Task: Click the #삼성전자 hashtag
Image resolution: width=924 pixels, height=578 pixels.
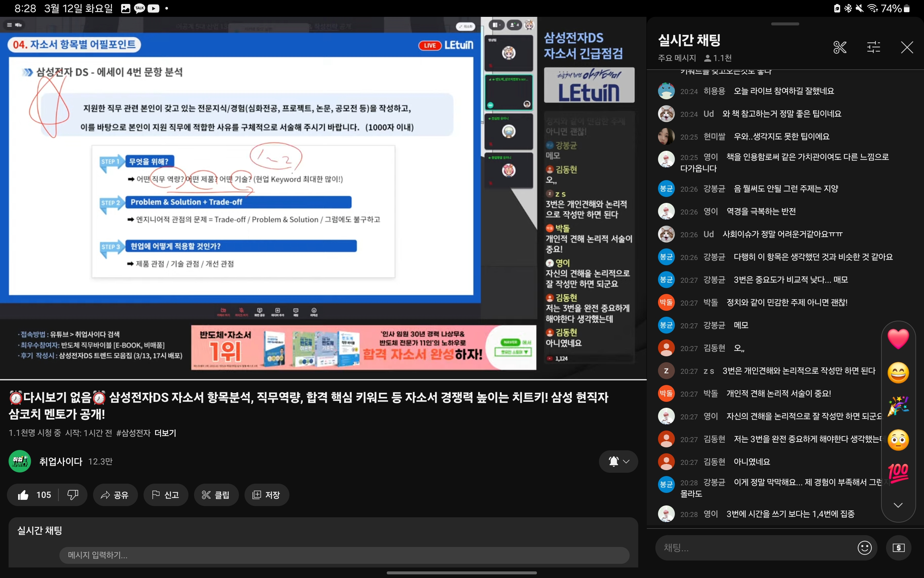Action: pos(133,433)
